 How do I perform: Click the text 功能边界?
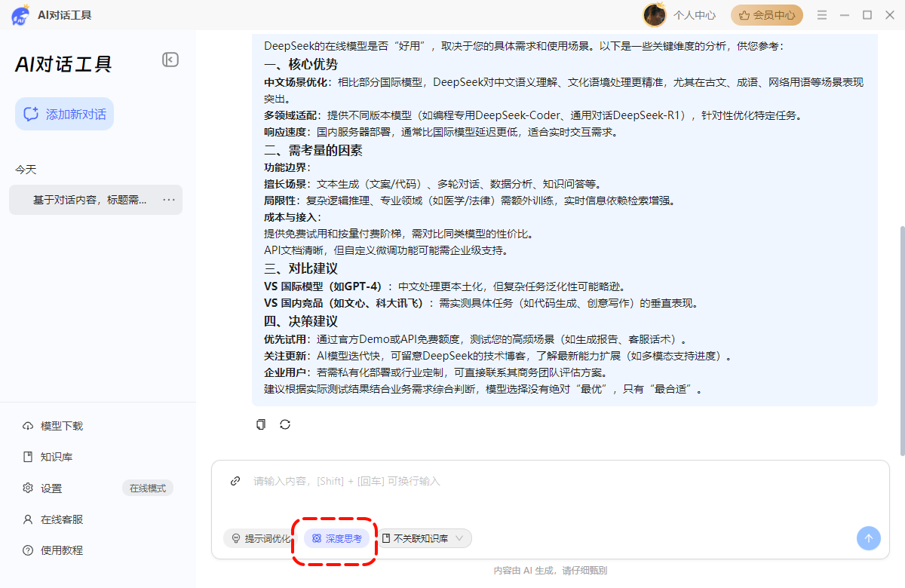pos(285,167)
